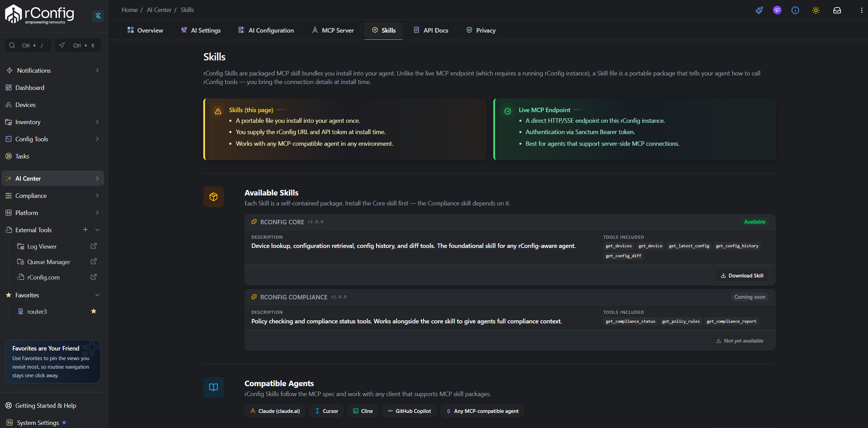The image size is (868, 428).
Task: Click Queue Manager external link icon
Action: click(x=94, y=261)
